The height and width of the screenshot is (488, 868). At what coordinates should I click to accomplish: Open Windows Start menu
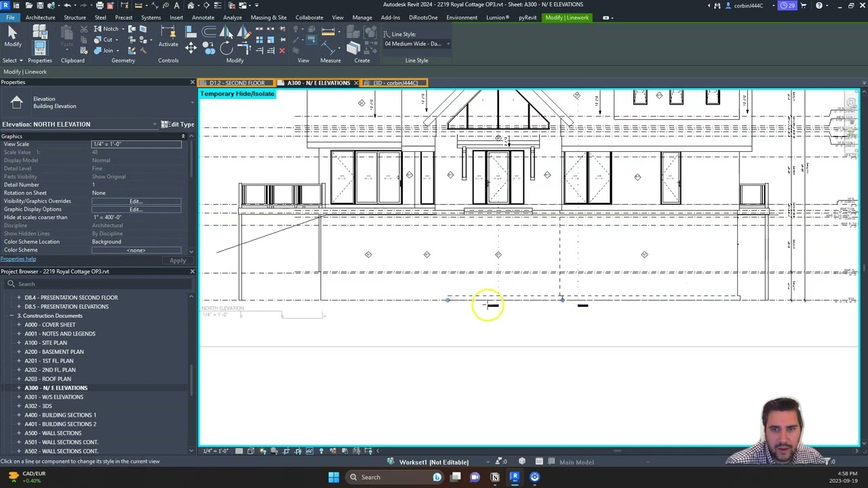click(334, 477)
